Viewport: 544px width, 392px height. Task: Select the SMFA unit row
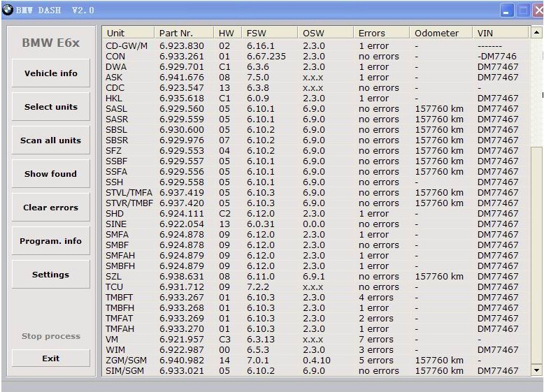pyautogui.click(x=316, y=234)
